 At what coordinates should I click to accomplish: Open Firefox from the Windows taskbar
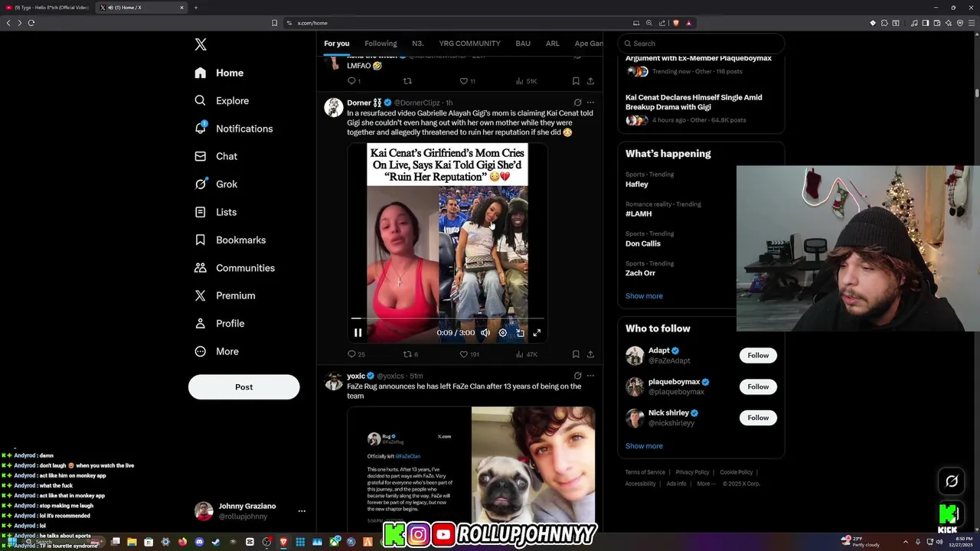182,543
